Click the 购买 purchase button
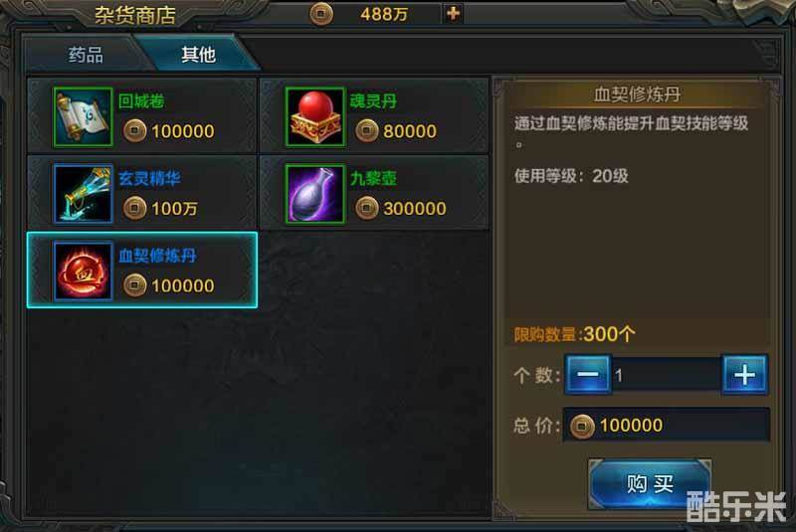796x532 pixels. pyautogui.click(x=650, y=484)
